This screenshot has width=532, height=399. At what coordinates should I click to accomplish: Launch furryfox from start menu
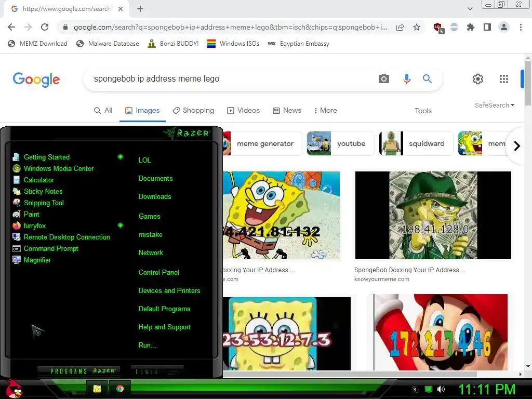tap(35, 225)
